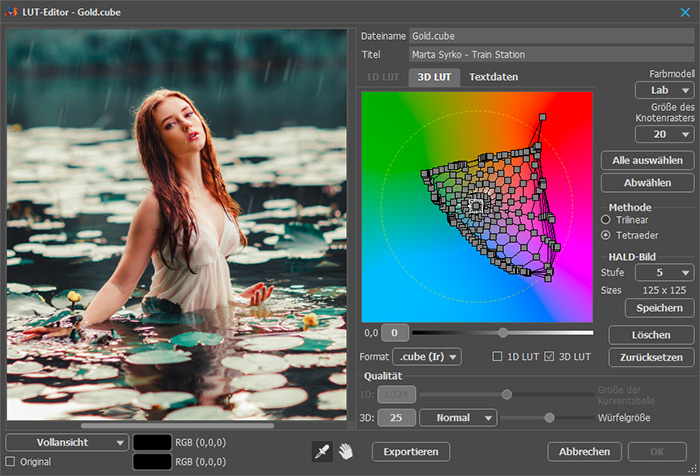Click the luminance slider handle below color map

(x=503, y=333)
